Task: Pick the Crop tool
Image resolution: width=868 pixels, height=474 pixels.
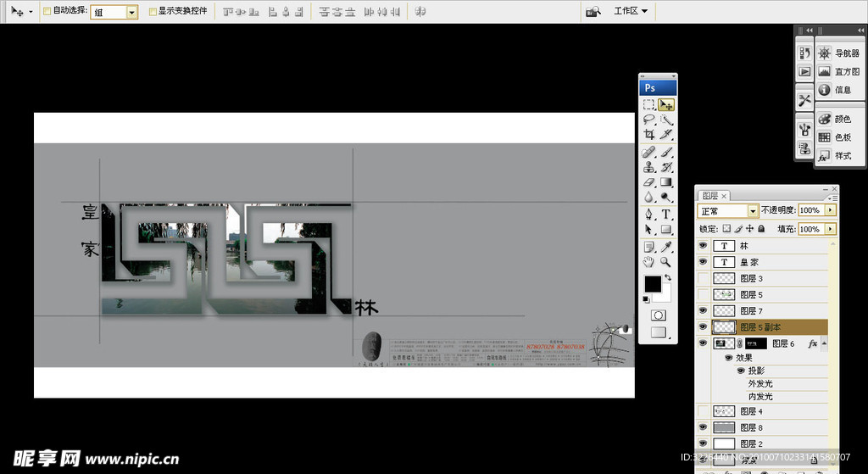Action: pos(648,135)
